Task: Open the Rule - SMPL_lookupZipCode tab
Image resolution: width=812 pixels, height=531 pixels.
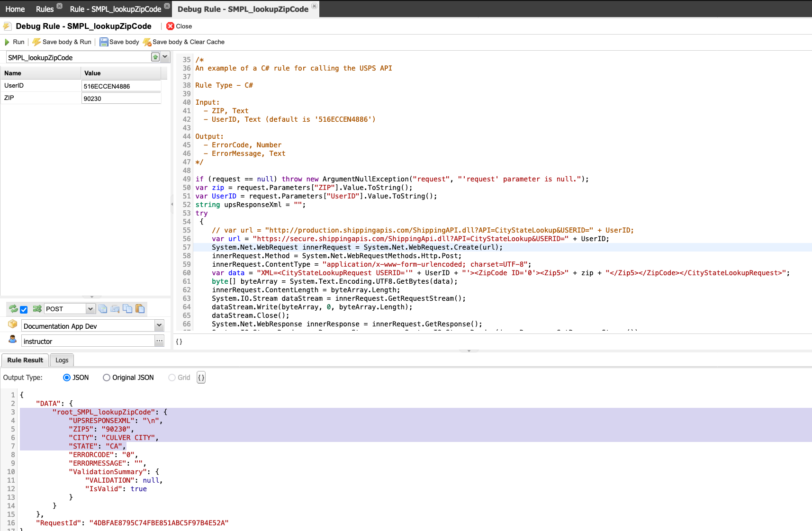Action: pos(116,9)
